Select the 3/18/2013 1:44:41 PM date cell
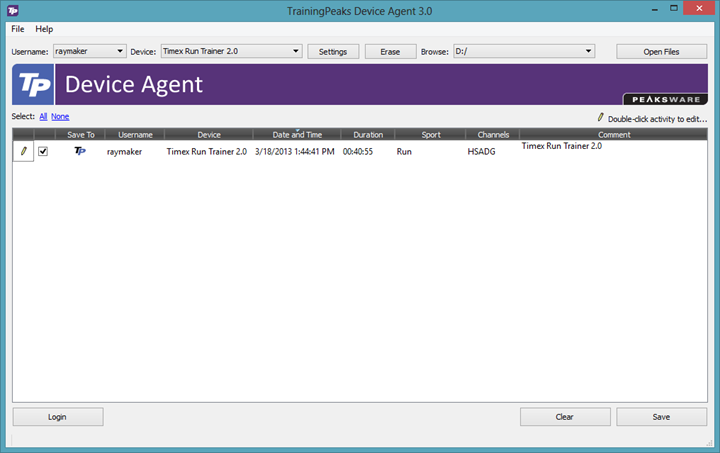 click(x=297, y=151)
